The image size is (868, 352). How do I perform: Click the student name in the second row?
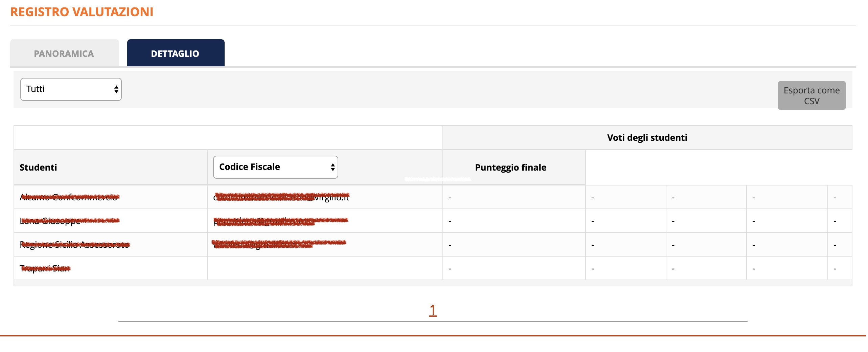[x=51, y=221]
